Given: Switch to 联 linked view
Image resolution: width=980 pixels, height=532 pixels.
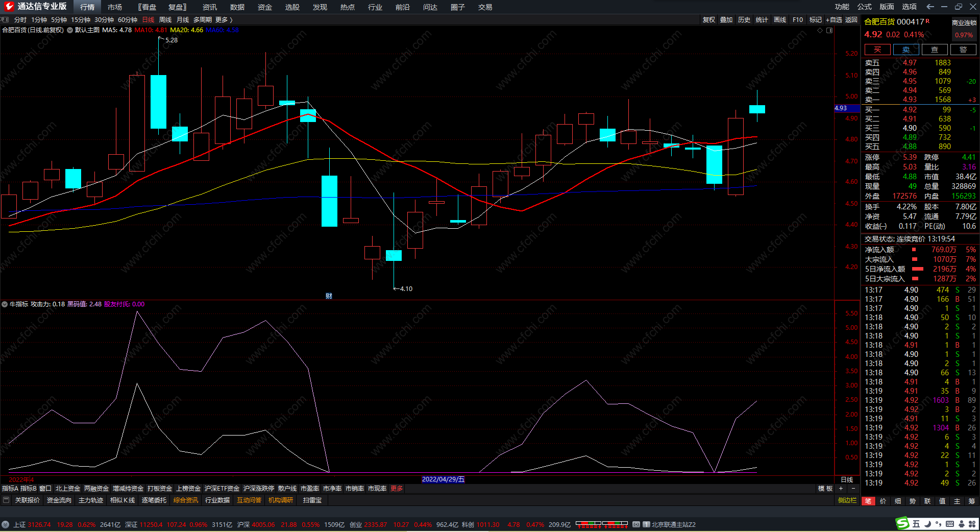Looking at the screenshot, I should 927,501.
